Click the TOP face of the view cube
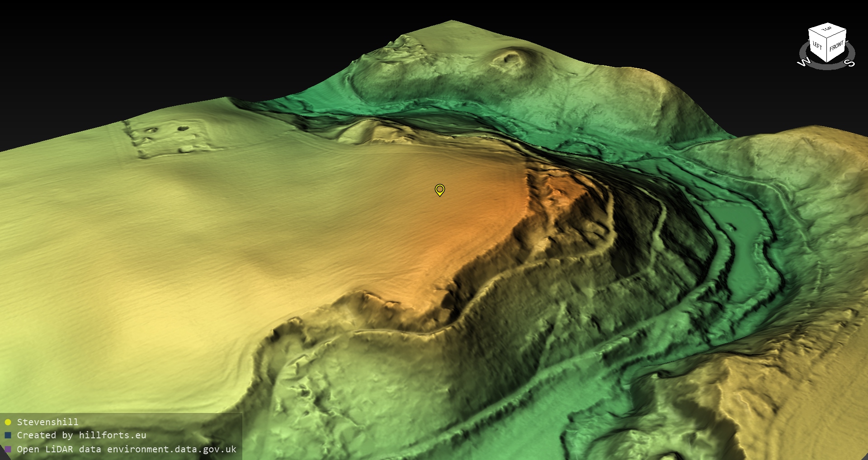Viewport: 868px width, 460px height. tap(827, 30)
